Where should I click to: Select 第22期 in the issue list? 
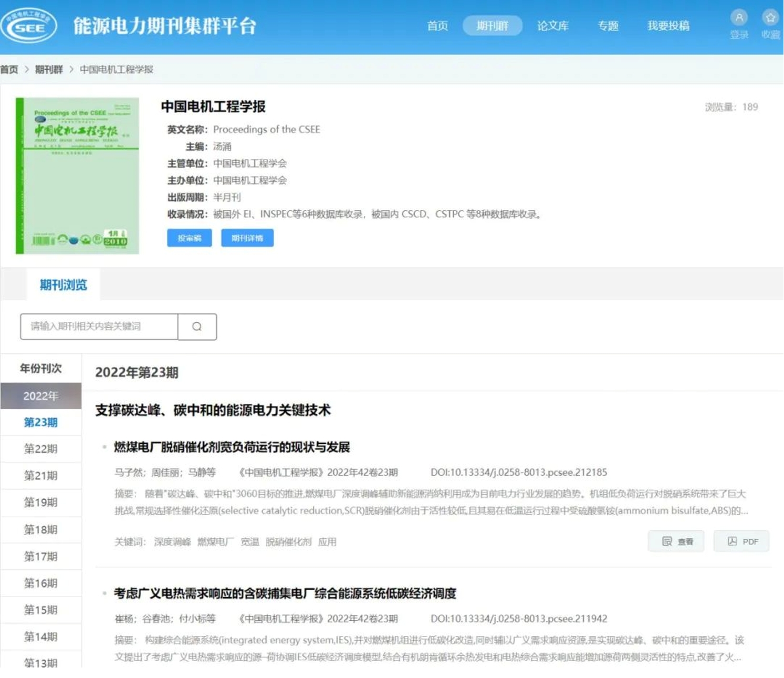pos(41,449)
